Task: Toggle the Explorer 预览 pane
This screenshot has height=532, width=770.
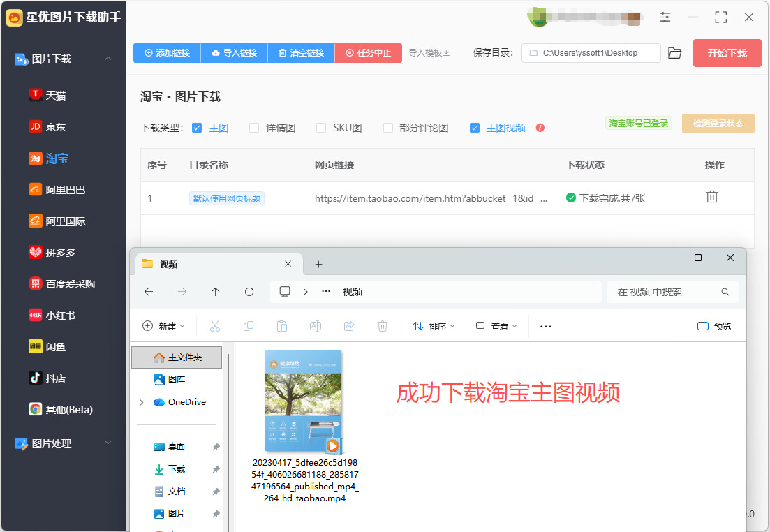Action: click(714, 326)
